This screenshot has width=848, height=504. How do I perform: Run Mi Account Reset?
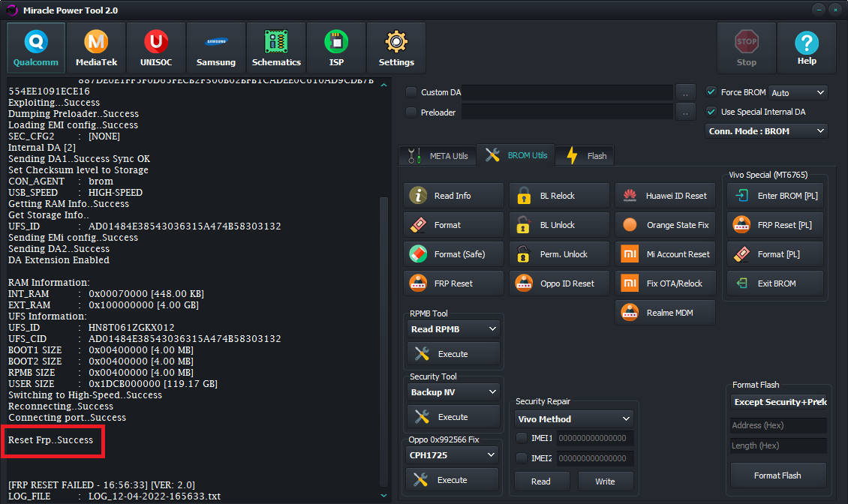[x=665, y=254]
